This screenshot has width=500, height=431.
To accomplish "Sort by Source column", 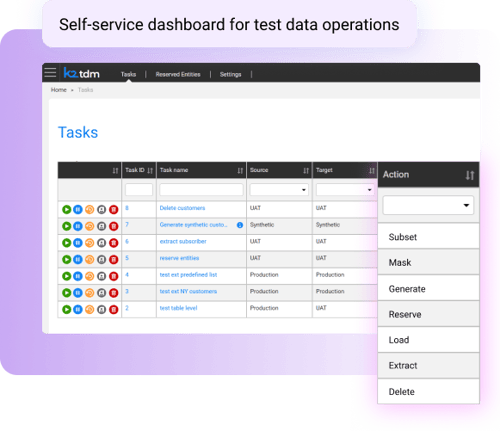I will [306, 171].
